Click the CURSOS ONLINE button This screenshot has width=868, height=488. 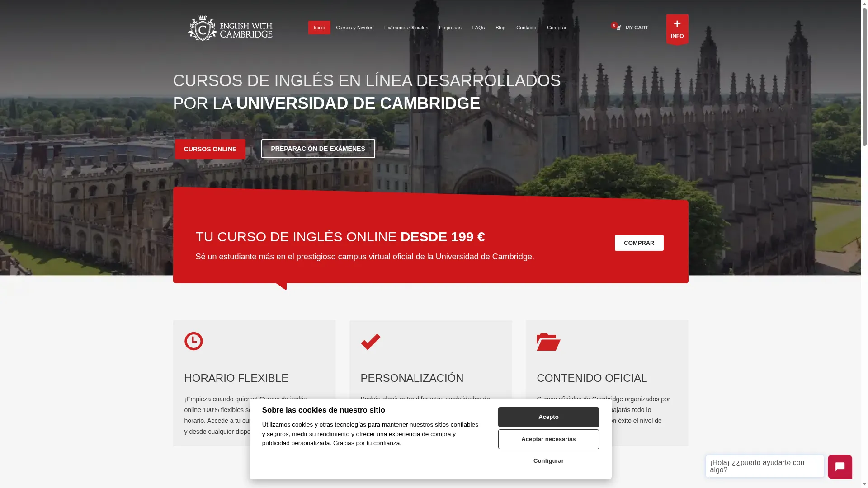click(210, 149)
